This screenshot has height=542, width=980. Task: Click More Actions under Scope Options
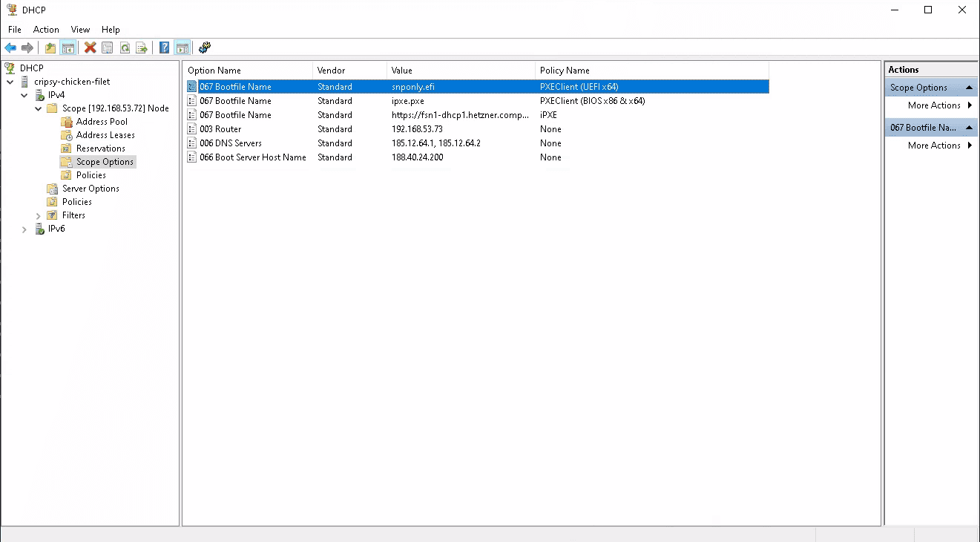(x=932, y=105)
